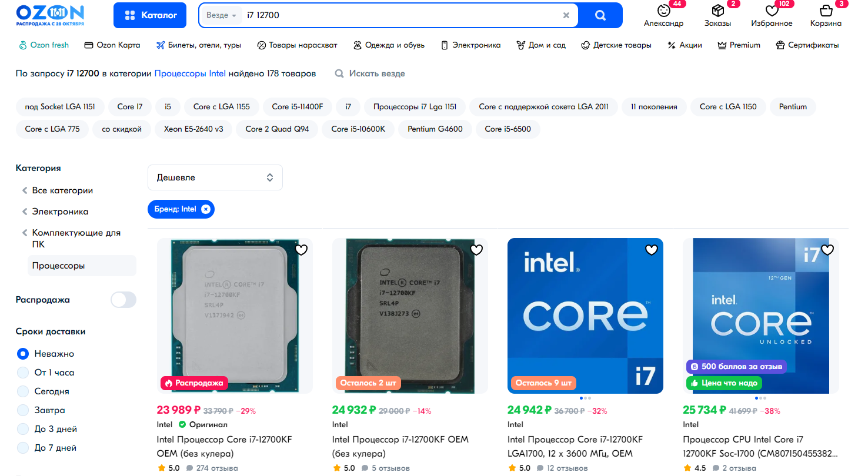
Task: Select the Core i5-6500 tag
Action: pyautogui.click(x=508, y=129)
